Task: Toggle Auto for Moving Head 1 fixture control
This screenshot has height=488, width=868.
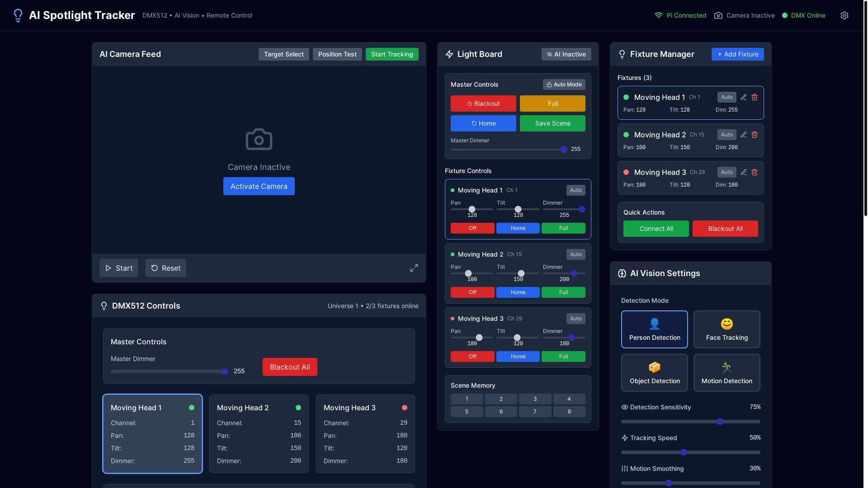Action: point(576,190)
